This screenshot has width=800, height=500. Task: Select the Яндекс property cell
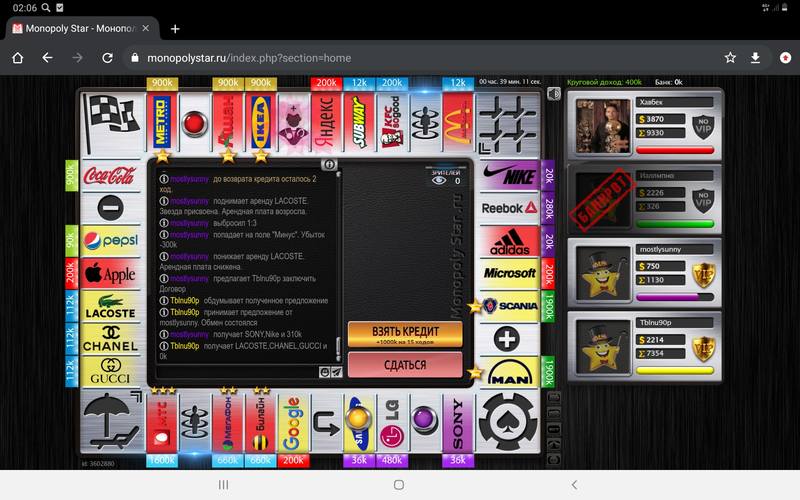[326, 122]
